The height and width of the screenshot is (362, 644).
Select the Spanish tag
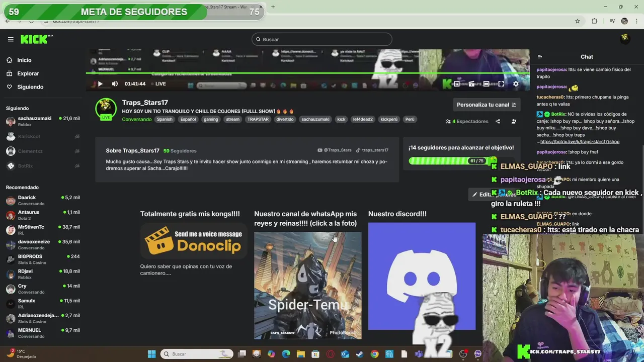coord(165,119)
